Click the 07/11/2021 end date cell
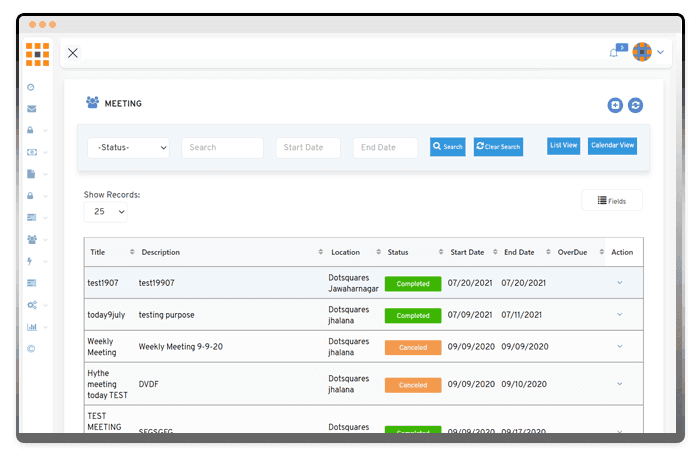This screenshot has width=700, height=457. (521, 315)
